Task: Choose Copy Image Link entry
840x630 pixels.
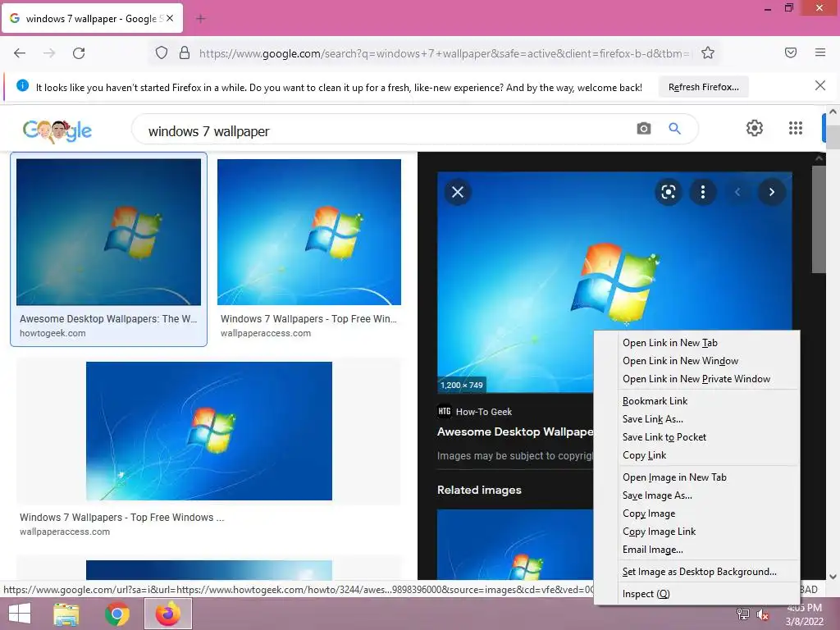Action: [659, 532]
